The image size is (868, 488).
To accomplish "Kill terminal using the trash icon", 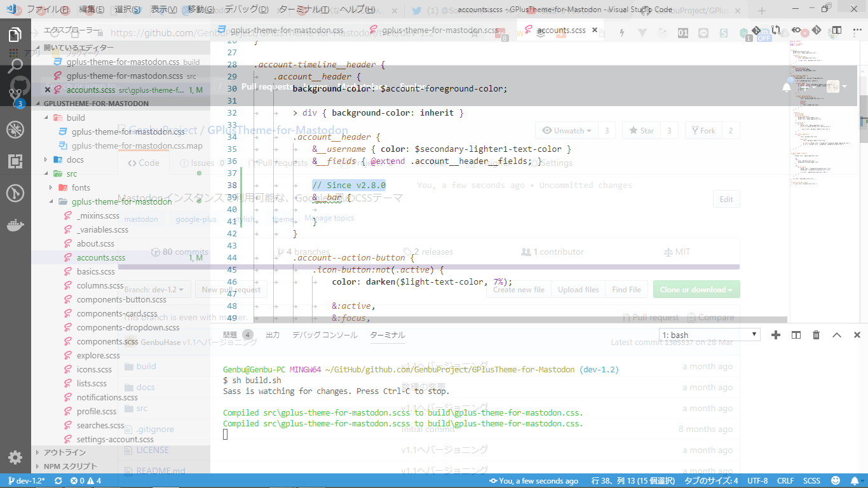I will [817, 335].
